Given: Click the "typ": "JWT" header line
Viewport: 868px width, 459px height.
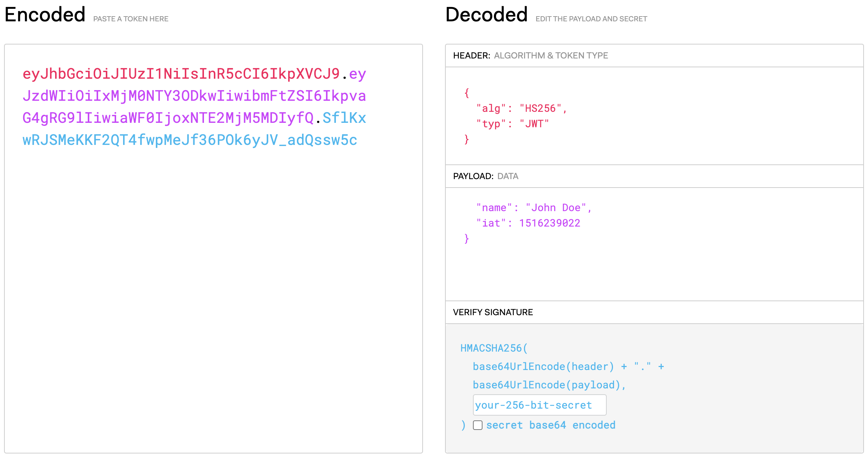Looking at the screenshot, I should 512,124.
